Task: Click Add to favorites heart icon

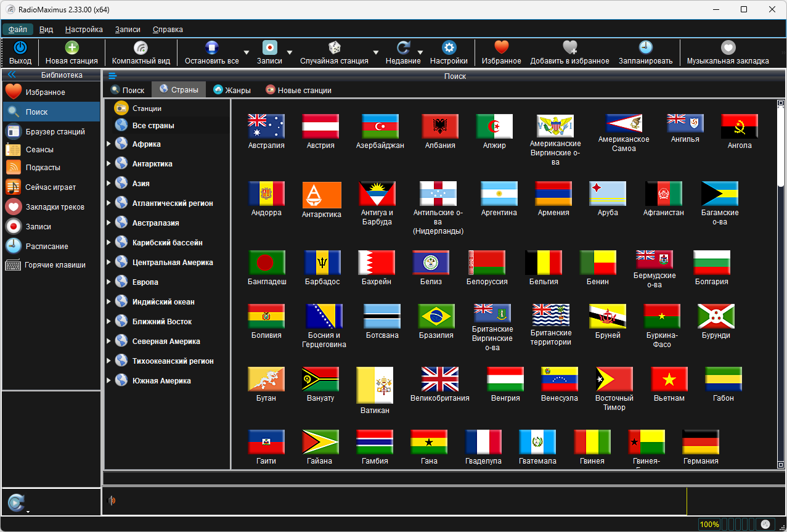Action: tap(569, 48)
